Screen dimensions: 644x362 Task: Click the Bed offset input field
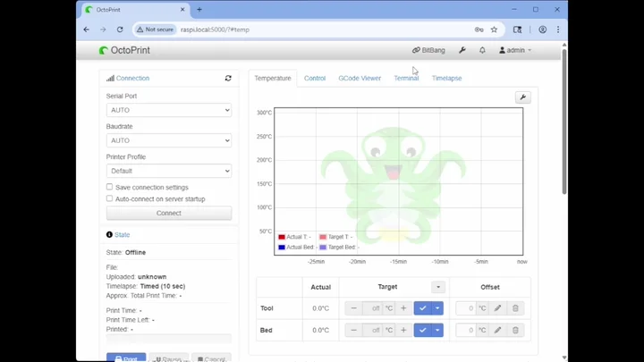[x=466, y=330]
